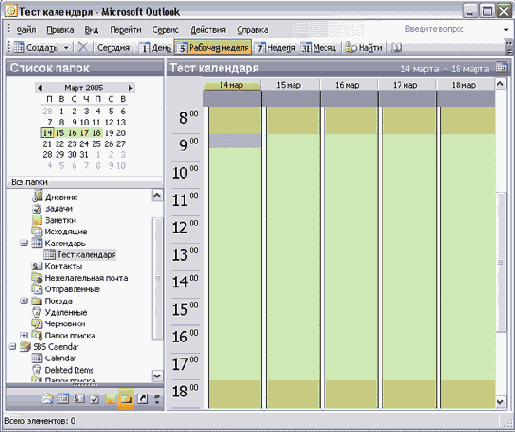
Task: Open the address book toolbar icon
Action: [x=396, y=48]
